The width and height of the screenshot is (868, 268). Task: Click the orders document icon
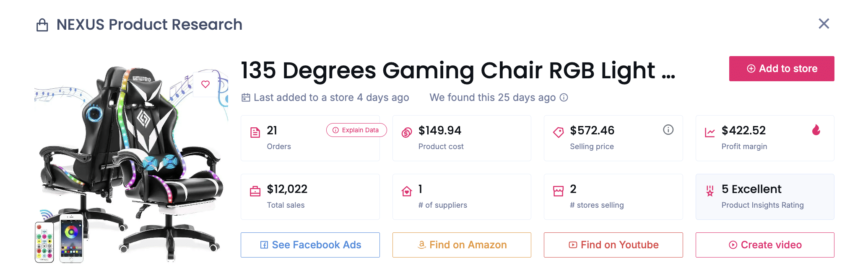click(x=256, y=131)
